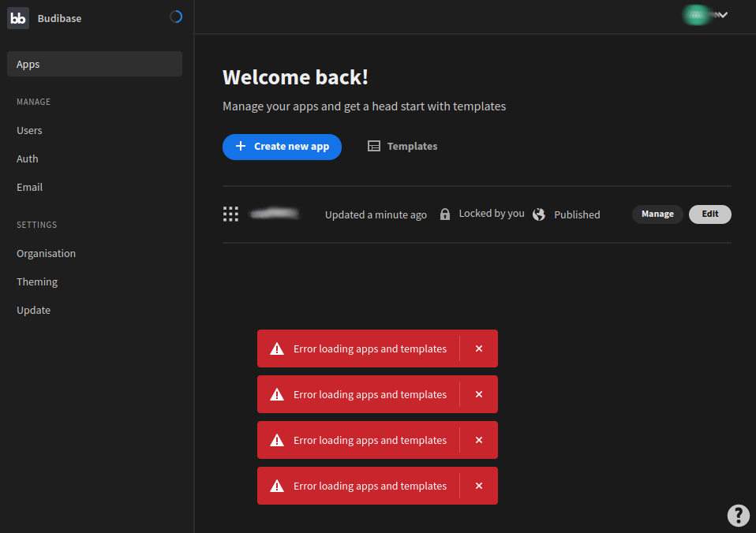The image size is (756, 533).
Task: Navigate to Auth settings
Action: (27, 158)
